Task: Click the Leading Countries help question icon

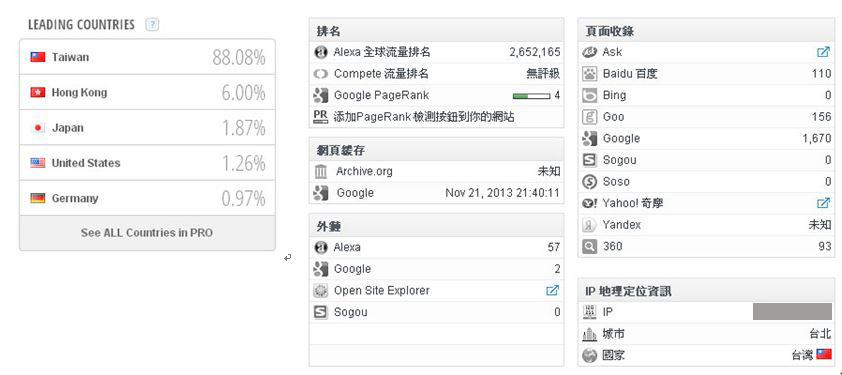Action: [153, 25]
